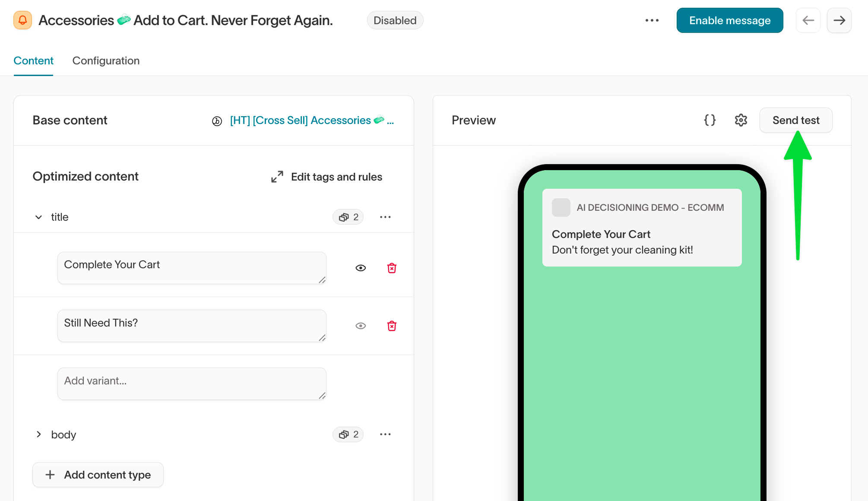Delete the 'Still Need This?' variant
The width and height of the screenshot is (868, 501).
(x=392, y=326)
